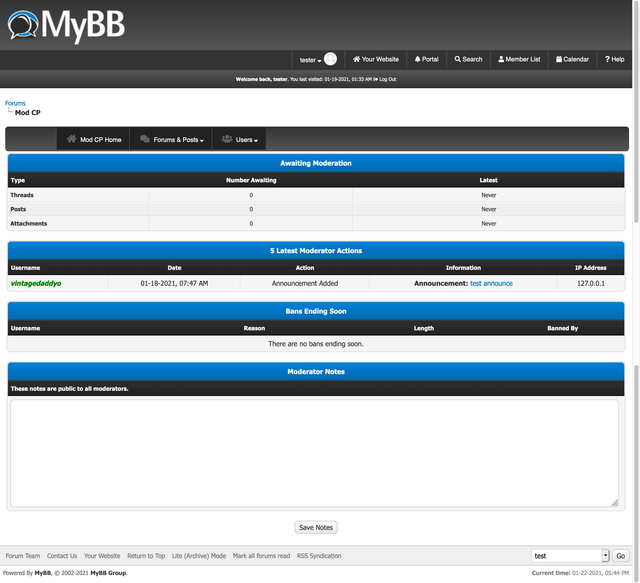
Task: Open the Portal page
Action: [427, 59]
